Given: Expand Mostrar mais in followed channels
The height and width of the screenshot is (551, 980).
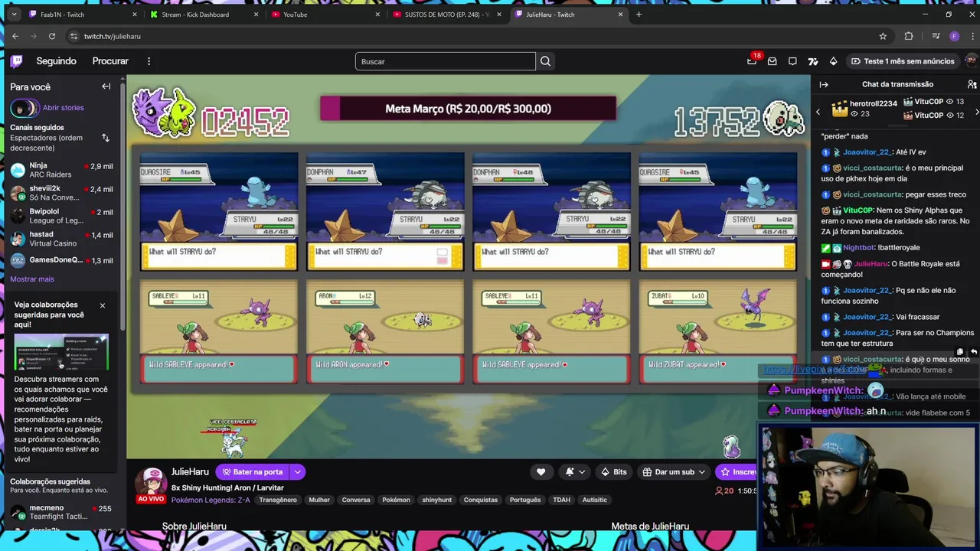Looking at the screenshot, I should point(32,279).
